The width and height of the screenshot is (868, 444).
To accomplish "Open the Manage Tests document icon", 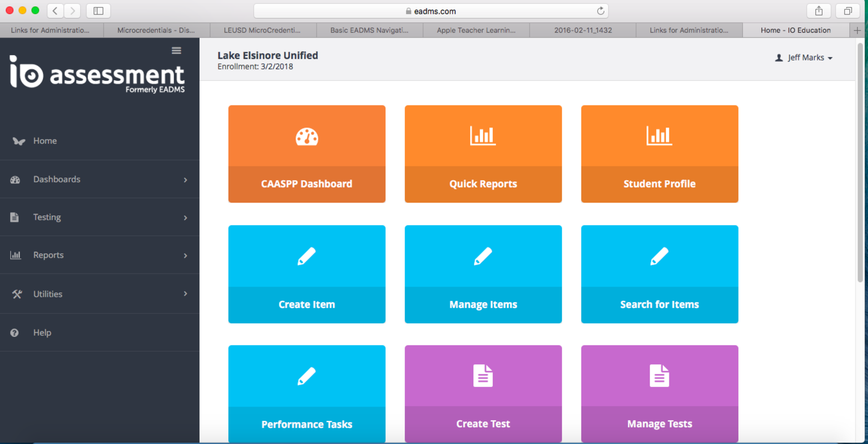I will (659, 376).
